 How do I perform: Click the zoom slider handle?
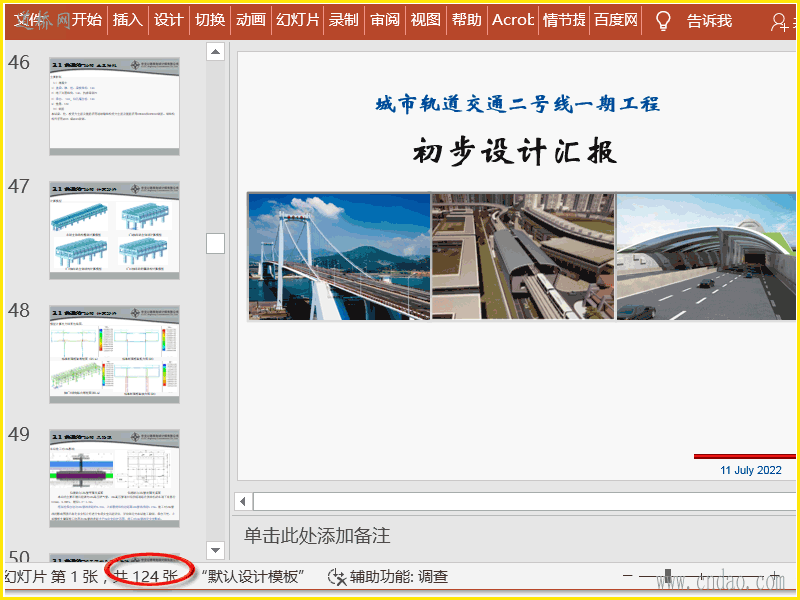[668, 577]
